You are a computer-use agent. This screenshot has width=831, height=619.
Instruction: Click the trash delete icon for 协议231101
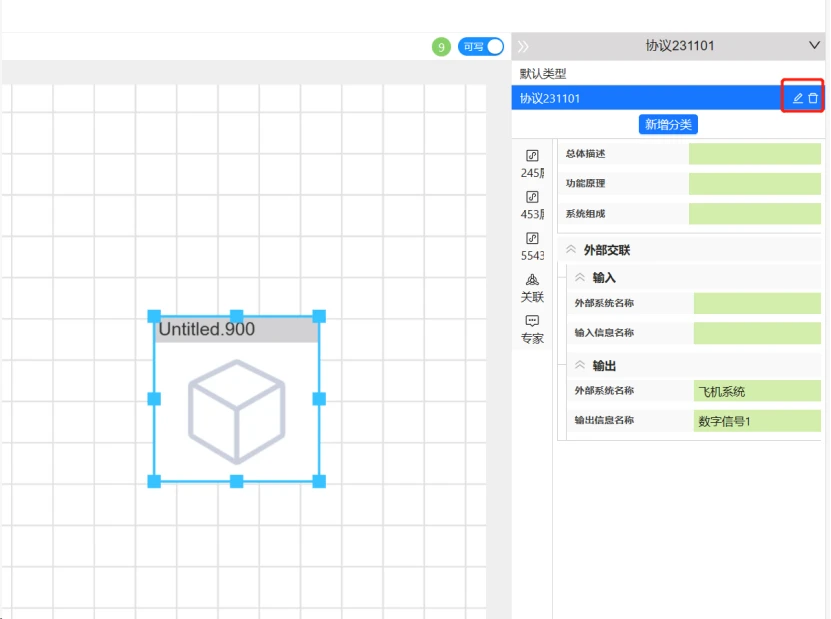tap(813, 98)
